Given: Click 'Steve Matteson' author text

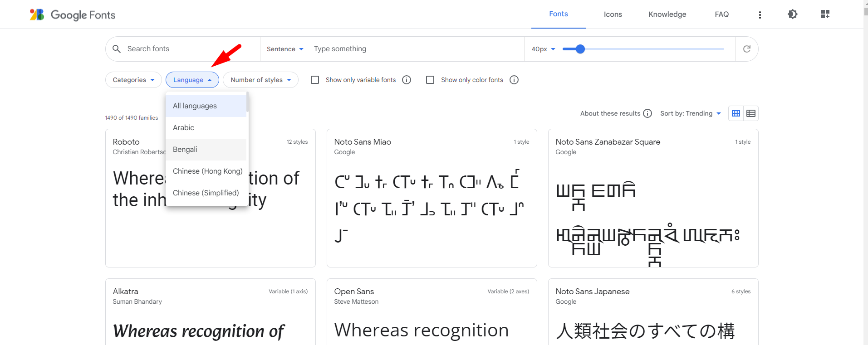Looking at the screenshot, I should point(356,301).
